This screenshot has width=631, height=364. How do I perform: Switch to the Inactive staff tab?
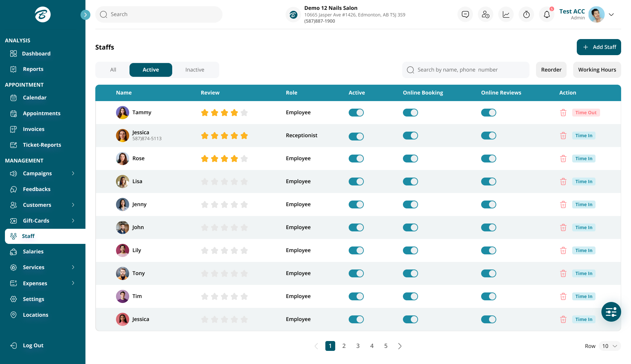pyautogui.click(x=195, y=70)
